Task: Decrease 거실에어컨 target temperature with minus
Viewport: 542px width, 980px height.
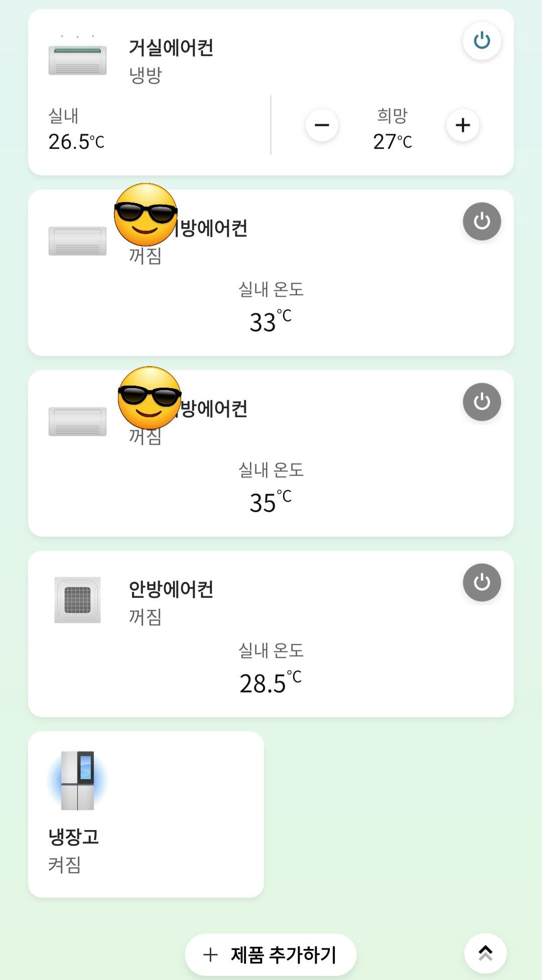Action: (322, 125)
